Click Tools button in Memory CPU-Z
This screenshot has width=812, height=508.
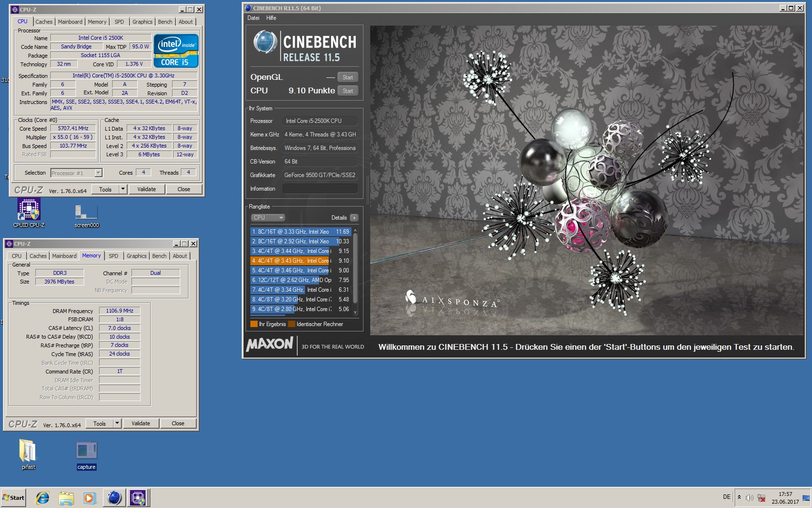coord(100,424)
